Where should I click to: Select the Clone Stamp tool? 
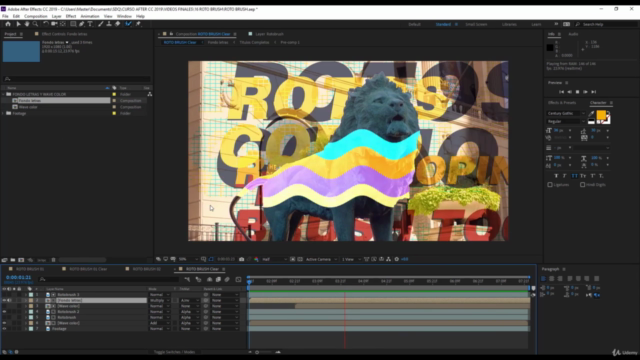[x=109, y=24]
